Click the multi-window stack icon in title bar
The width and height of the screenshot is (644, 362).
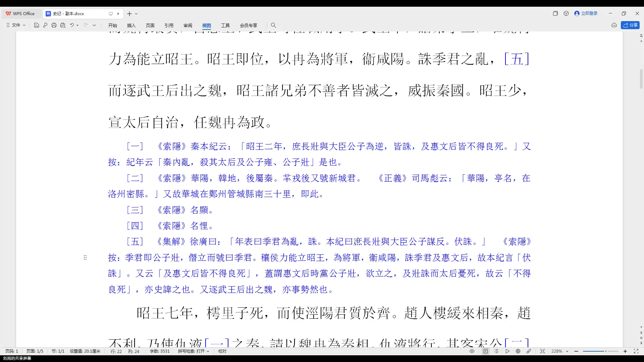tap(555, 13)
